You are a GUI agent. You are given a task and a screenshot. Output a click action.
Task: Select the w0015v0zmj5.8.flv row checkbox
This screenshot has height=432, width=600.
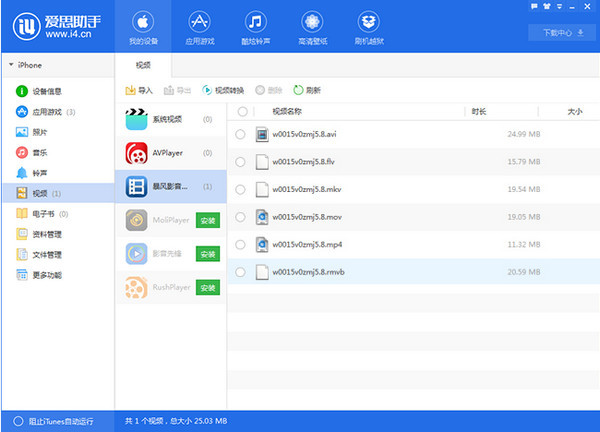point(240,162)
